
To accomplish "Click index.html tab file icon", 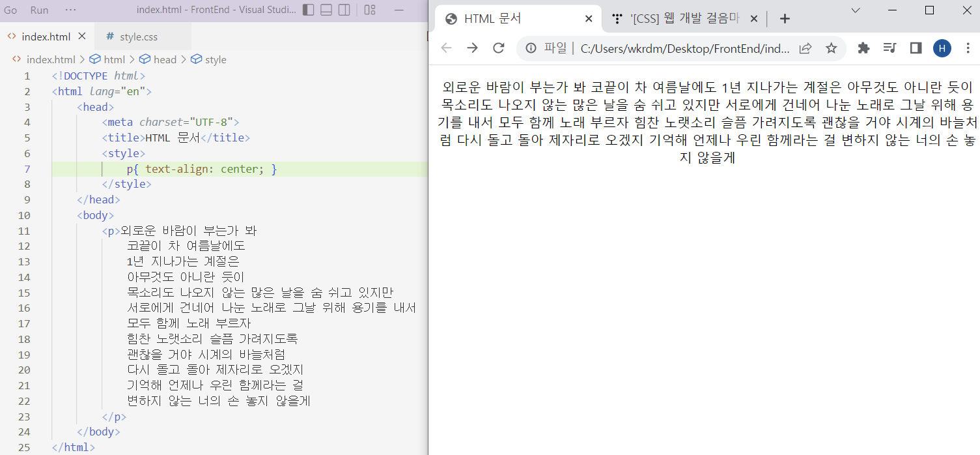I will [12, 36].
